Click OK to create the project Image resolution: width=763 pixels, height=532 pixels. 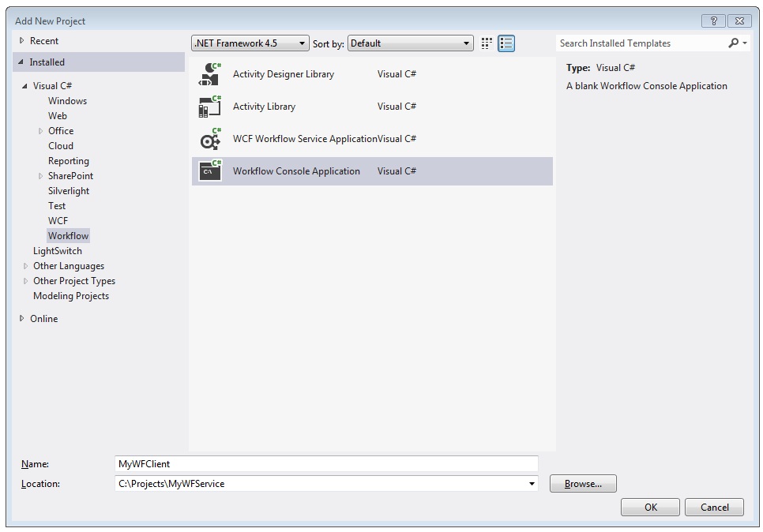(650, 507)
